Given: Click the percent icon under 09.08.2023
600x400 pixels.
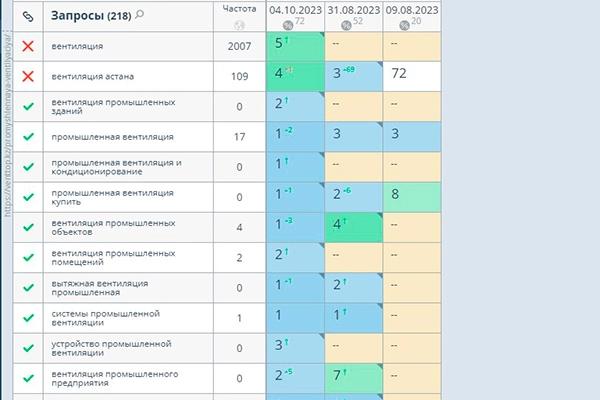Looking at the screenshot, I should [404, 25].
